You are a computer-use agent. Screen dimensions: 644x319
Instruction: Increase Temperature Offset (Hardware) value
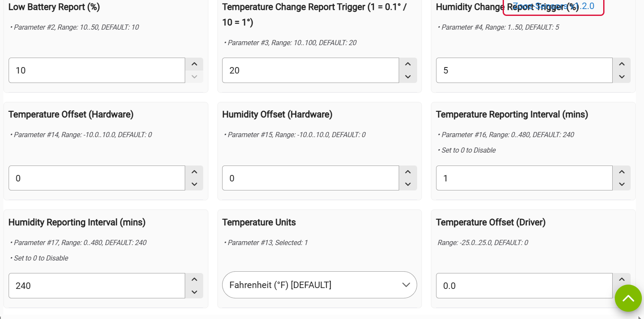coord(194,172)
